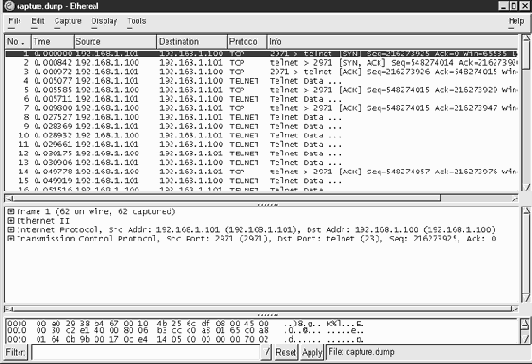
Task: Select packet 13 Telnet Data row
Action: point(262,162)
